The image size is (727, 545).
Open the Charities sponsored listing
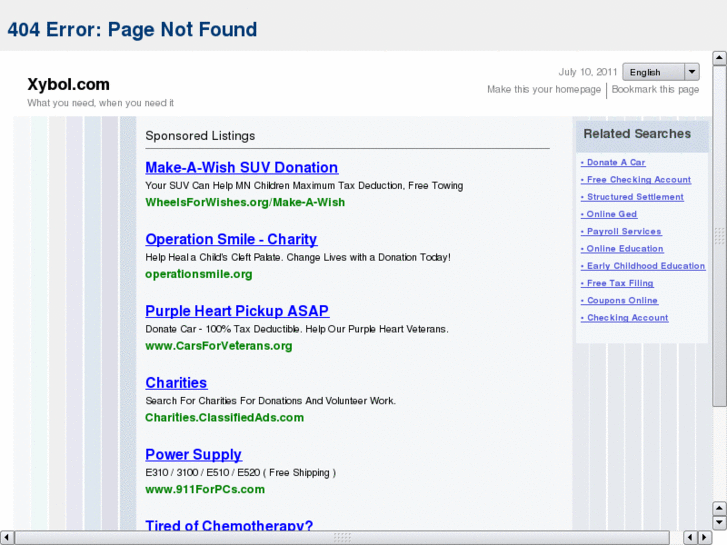point(176,383)
